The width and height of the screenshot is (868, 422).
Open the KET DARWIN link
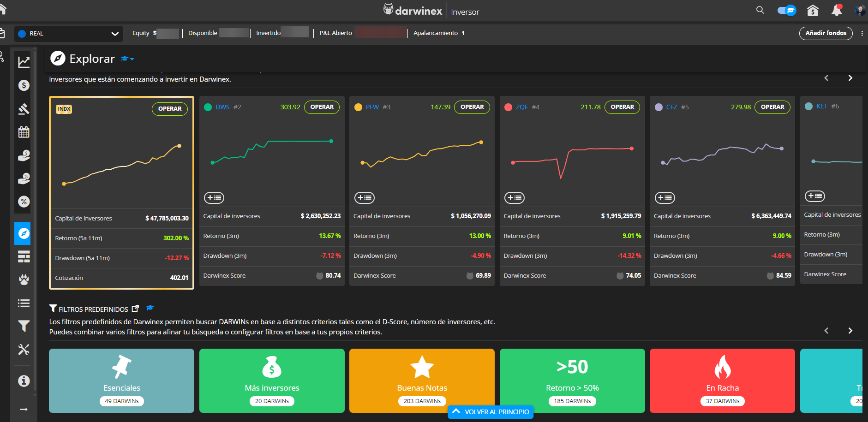822,106
